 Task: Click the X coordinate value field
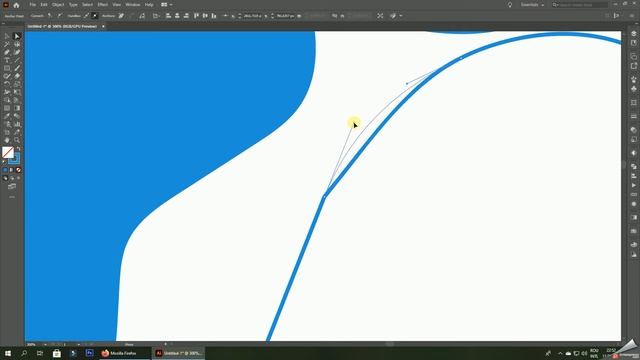(x=252, y=16)
